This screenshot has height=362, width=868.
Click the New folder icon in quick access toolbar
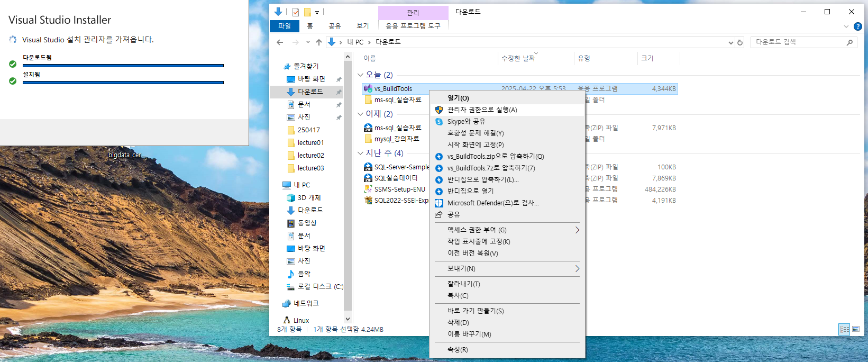[307, 12]
